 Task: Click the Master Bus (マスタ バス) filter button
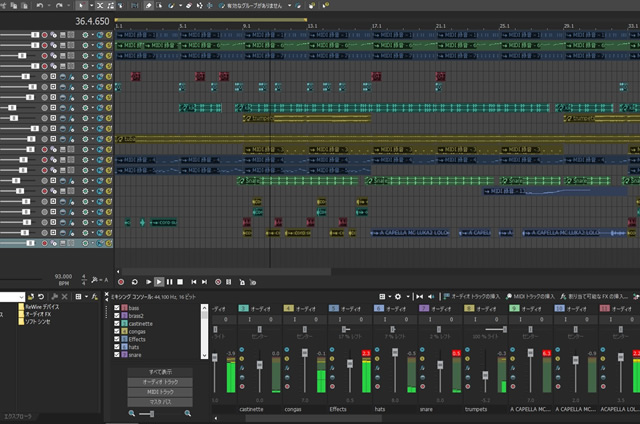click(x=160, y=402)
